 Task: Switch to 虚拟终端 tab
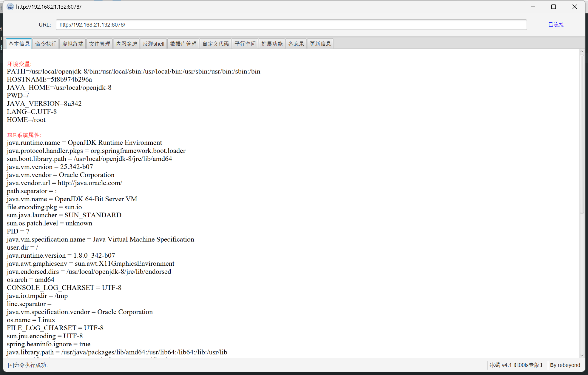pyautogui.click(x=72, y=44)
